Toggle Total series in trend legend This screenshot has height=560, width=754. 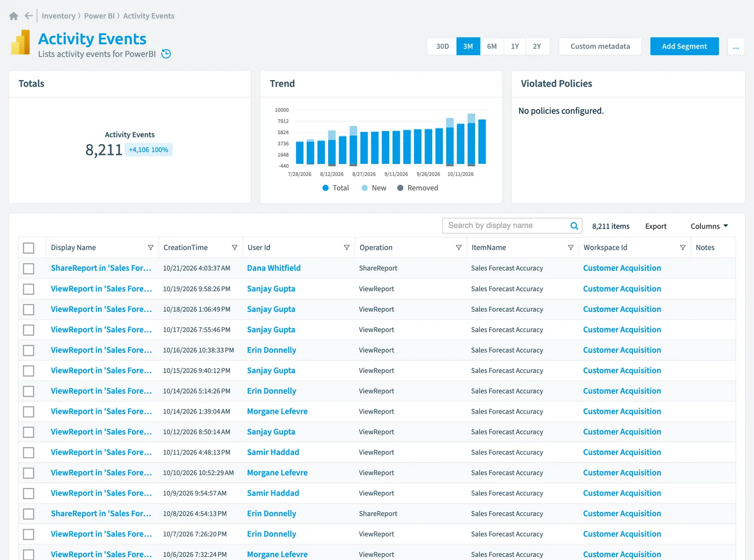[336, 188]
